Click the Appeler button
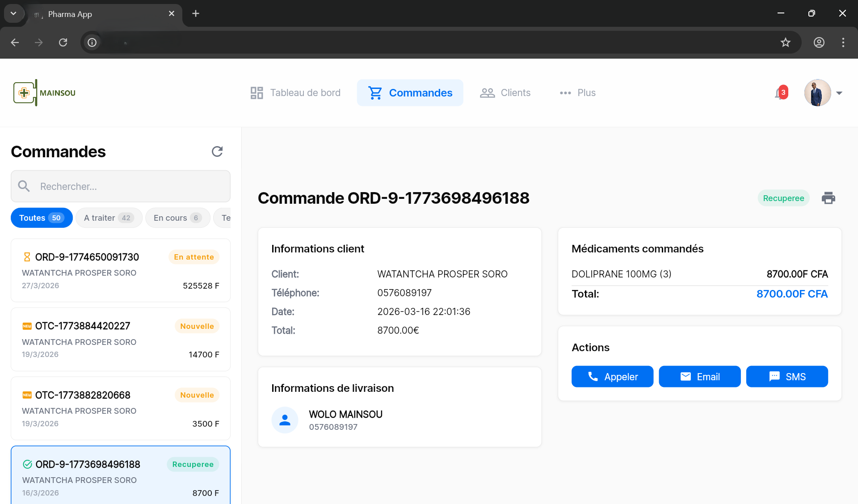This screenshot has height=504, width=858. coord(612,376)
